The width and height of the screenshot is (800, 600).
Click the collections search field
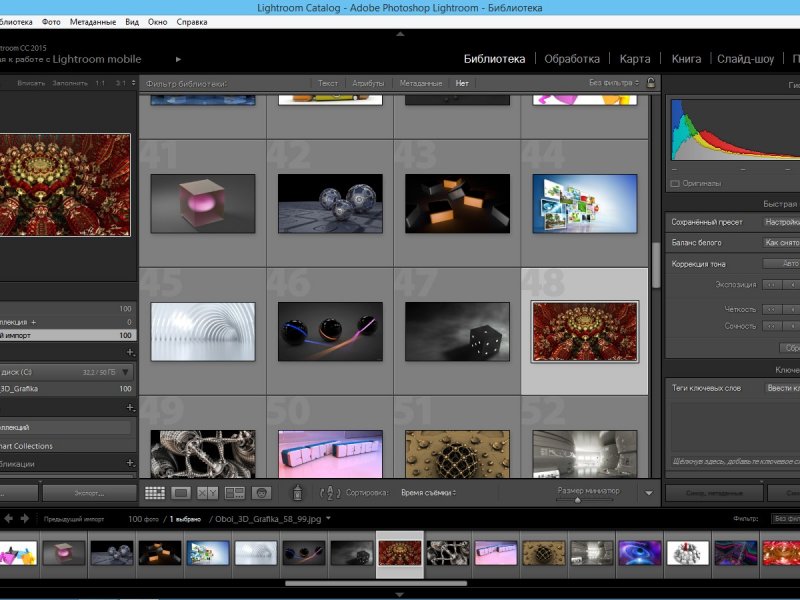pyautogui.click(x=65, y=428)
